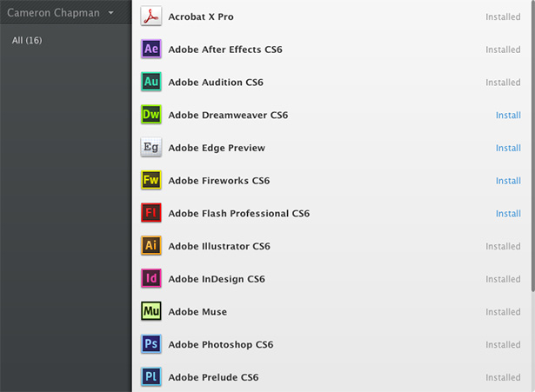Select the Adobe Photoshop CS6 name
Viewport: 535px width, 392px height.
[221, 344]
